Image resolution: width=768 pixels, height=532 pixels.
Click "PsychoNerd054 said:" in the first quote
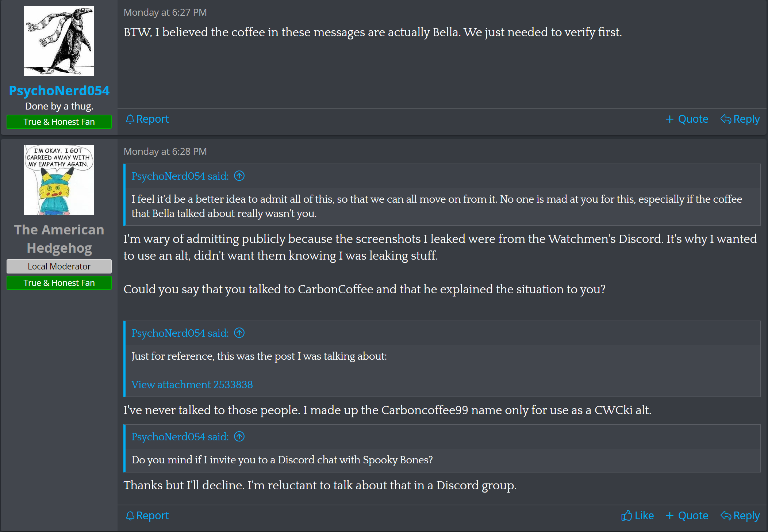[180, 176]
